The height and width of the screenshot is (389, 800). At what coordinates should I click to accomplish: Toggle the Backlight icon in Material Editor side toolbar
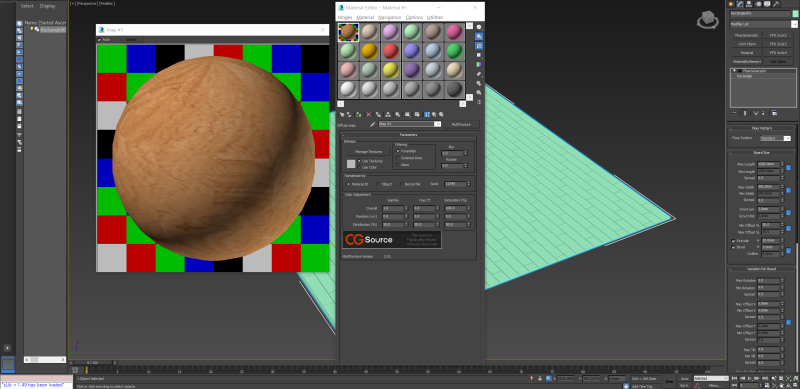[479, 36]
